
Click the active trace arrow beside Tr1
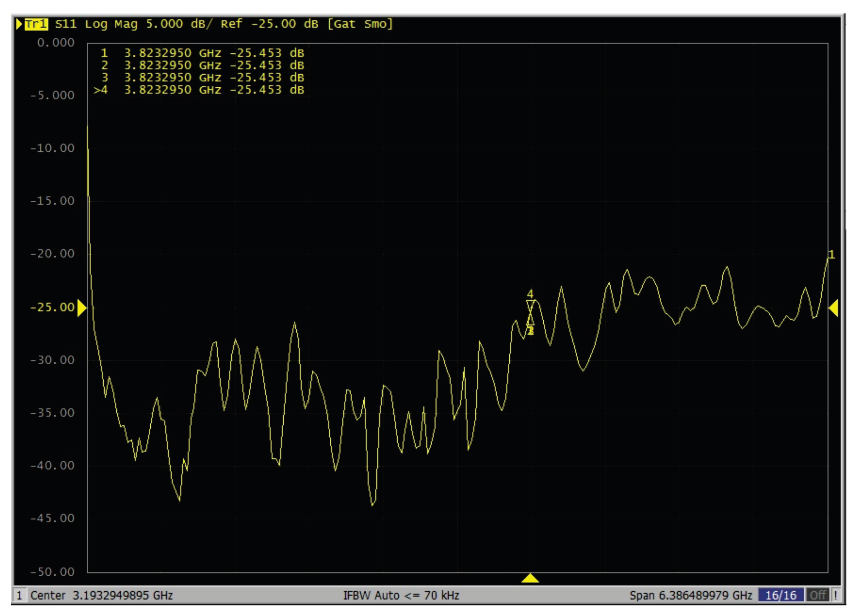(x=19, y=24)
